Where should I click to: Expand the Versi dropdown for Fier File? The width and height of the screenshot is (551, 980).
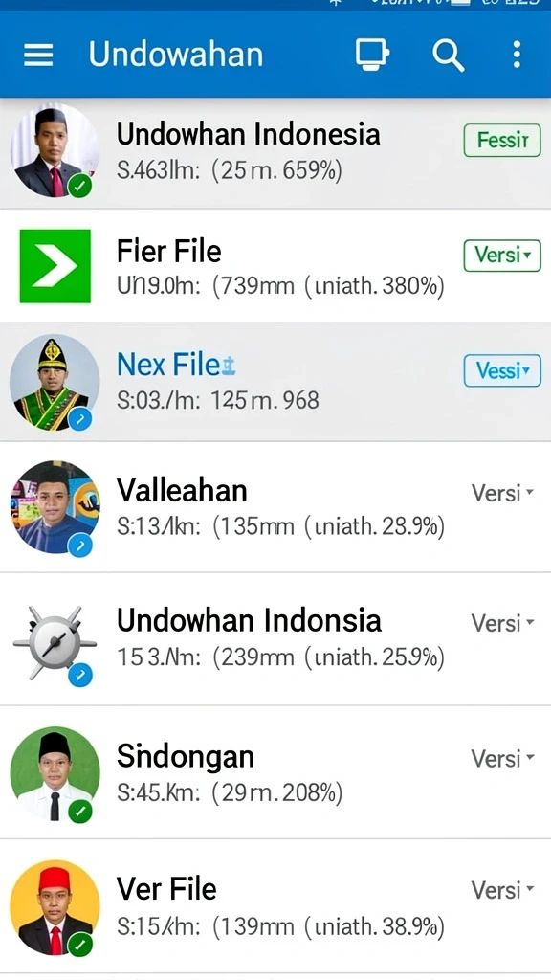pyautogui.click(x=502, y=255)
